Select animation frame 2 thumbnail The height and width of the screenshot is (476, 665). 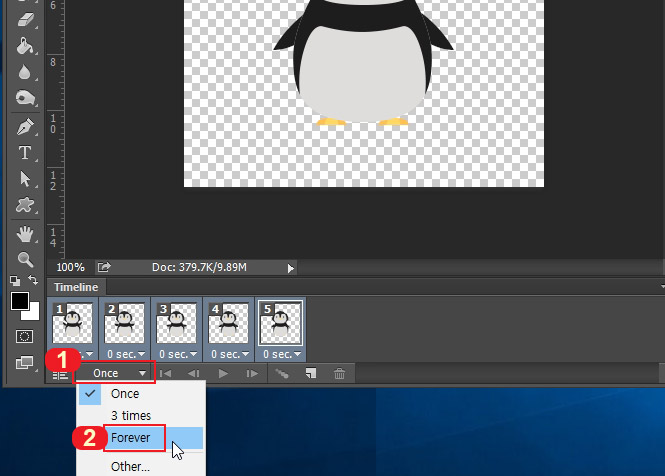125,323
